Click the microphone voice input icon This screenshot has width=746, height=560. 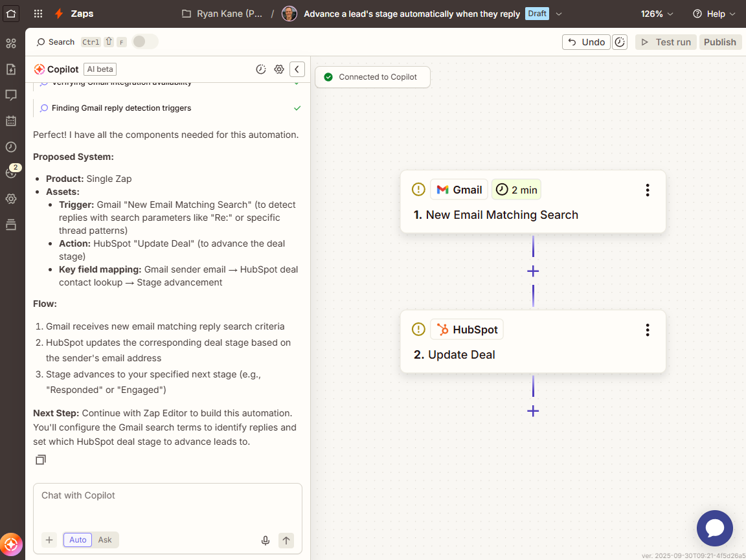[x=266, y=541]
